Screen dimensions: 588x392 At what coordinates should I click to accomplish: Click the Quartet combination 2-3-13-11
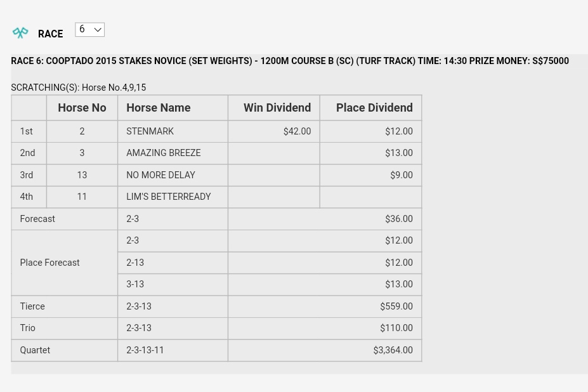(145, 350)
